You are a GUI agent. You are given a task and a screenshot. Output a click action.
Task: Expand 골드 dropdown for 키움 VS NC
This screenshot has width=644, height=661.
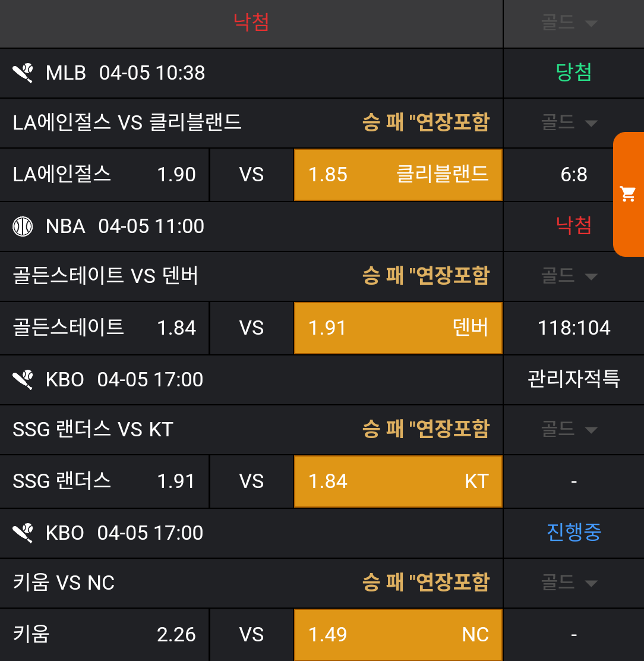(x=569, y=583)
